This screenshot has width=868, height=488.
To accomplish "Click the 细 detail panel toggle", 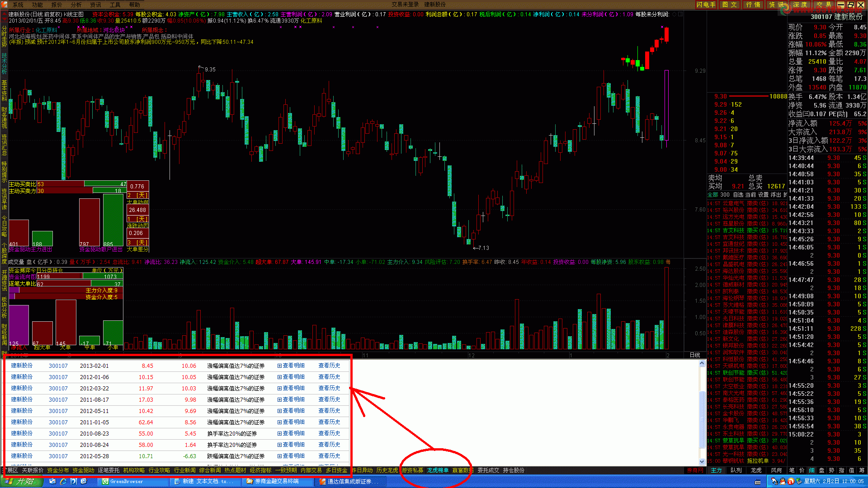I will pos(812,470).
